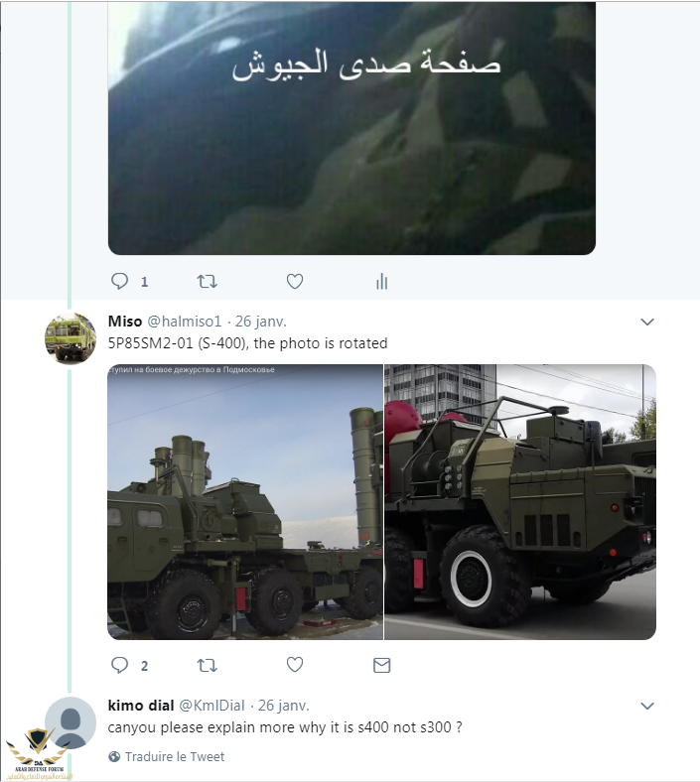700x782 pixels.
Task: Send Miso's tweet via direct message envelope
Action: click(x=381, y=665)
